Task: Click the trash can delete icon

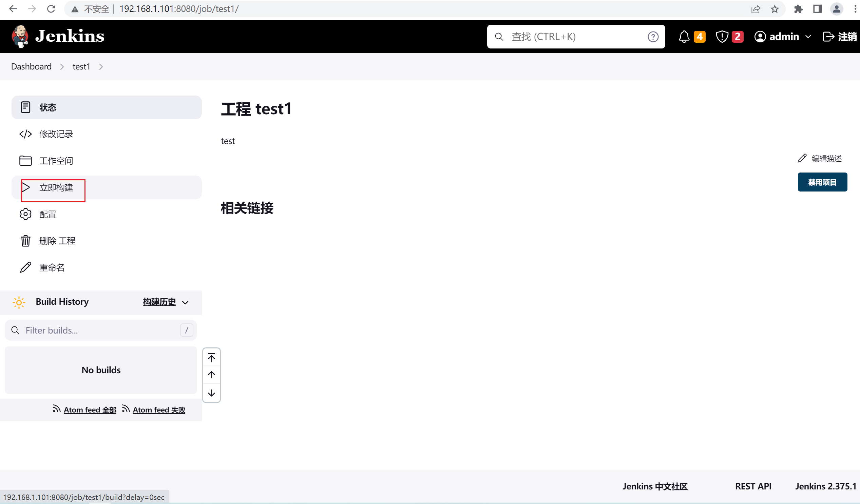Action: coord(25,241)
